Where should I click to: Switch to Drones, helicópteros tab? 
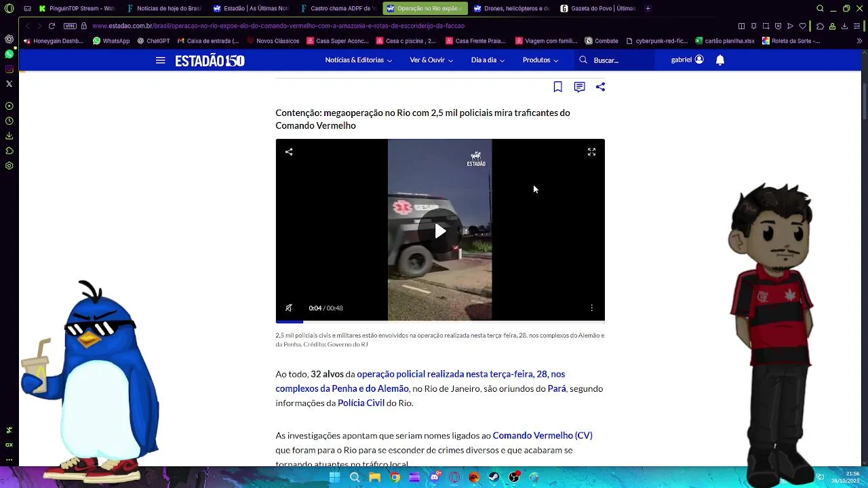pos(512,9)
